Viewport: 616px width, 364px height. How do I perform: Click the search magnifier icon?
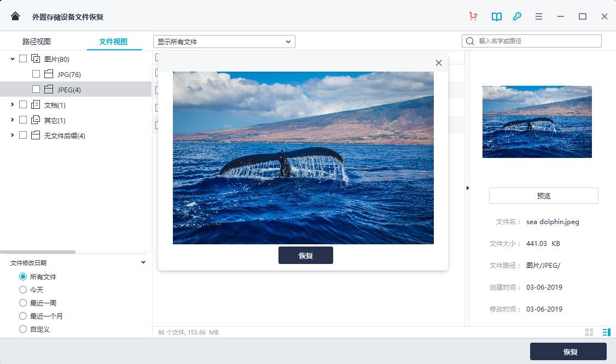470,41
